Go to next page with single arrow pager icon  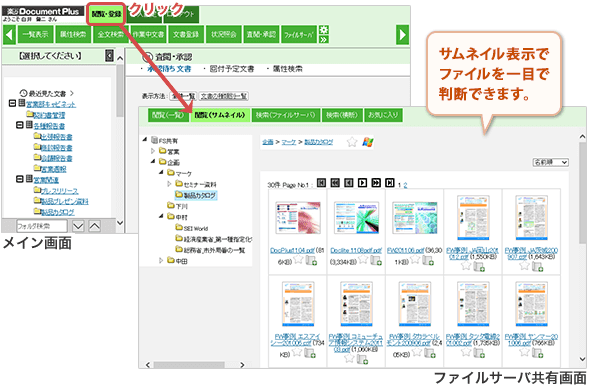tap(362, 183)
